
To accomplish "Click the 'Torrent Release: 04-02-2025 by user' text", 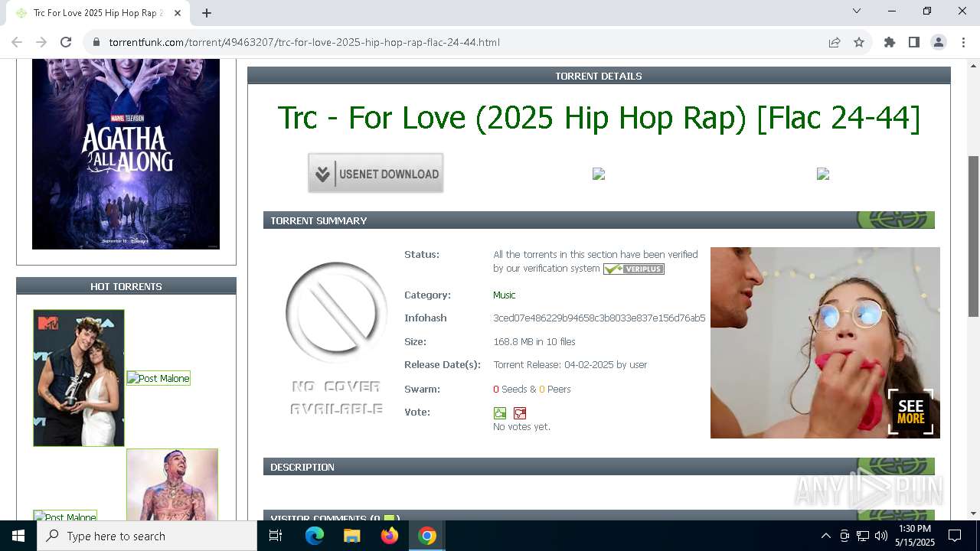I will tap(570, 364).
